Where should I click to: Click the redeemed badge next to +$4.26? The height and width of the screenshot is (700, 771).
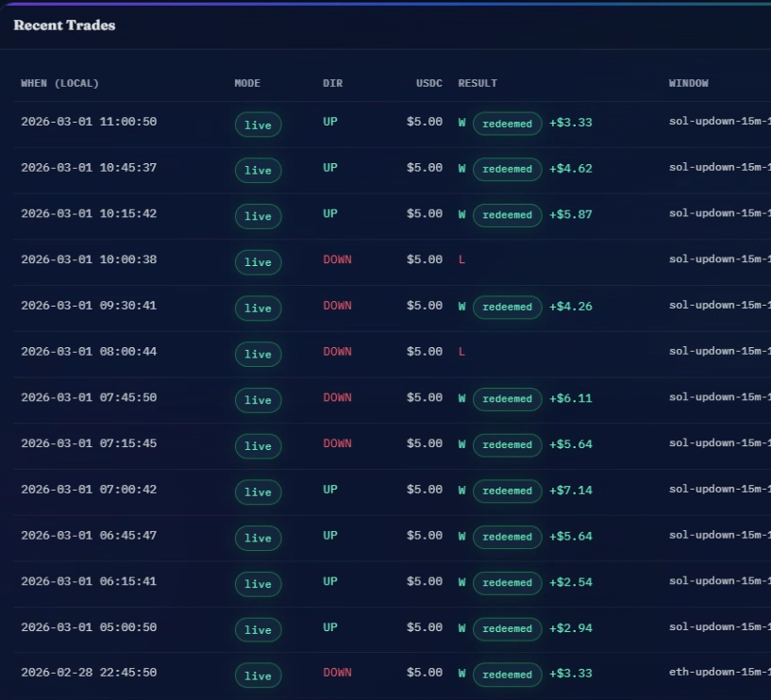click(x=508, y=308)
